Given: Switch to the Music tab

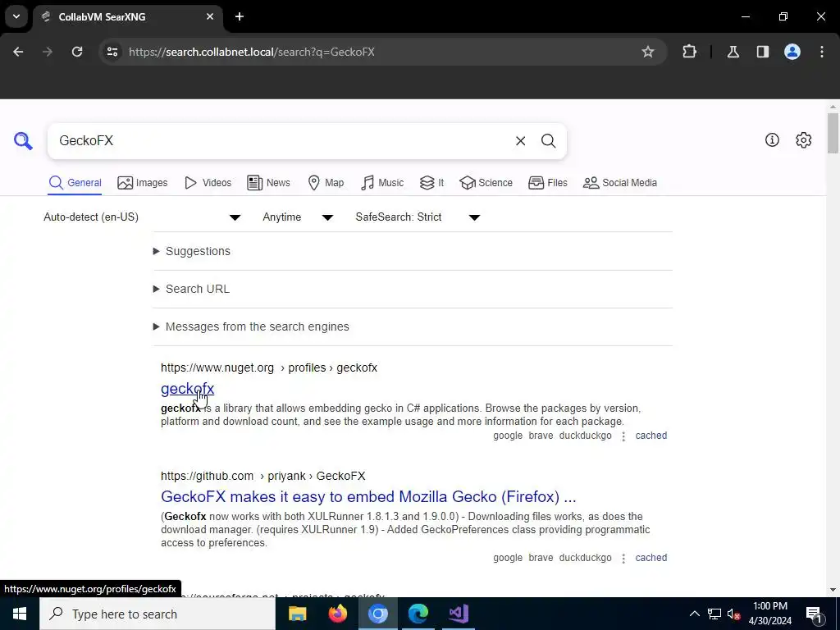Looking at the screenshot, I should pyautogui.click(x=382, y=183).
